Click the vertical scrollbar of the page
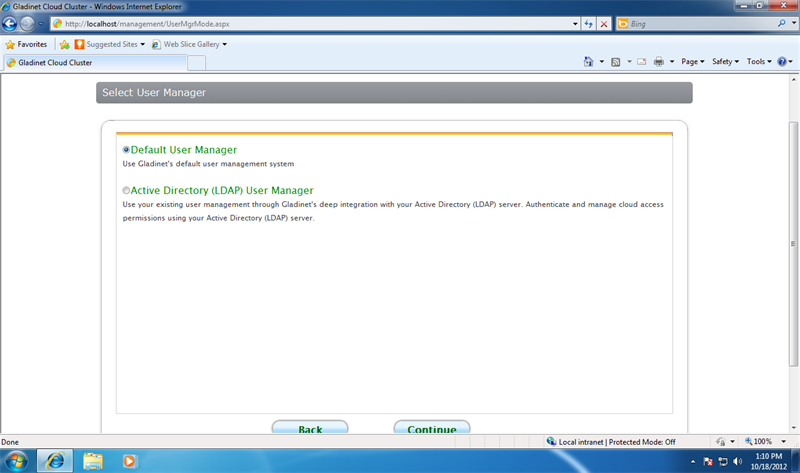The image size is (800, 473). 793,244
